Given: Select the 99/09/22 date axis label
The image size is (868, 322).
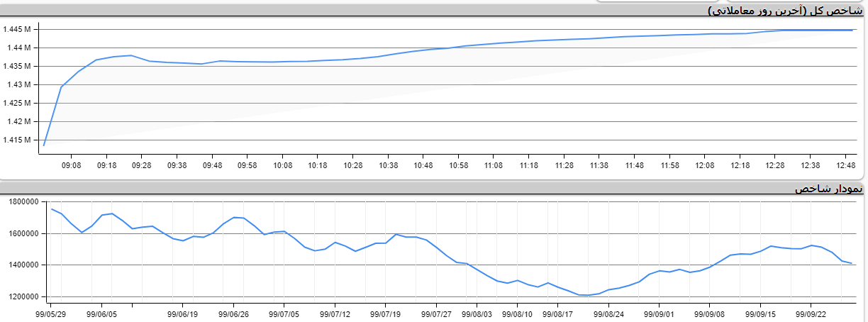Looking at the screenshot, I should click(x=811, y=313).
